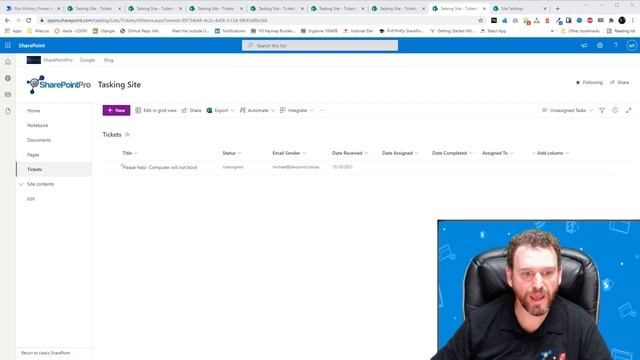640x360 pixels.
Task: Open the Assigned To column header menu
Action: click(498, 153)
